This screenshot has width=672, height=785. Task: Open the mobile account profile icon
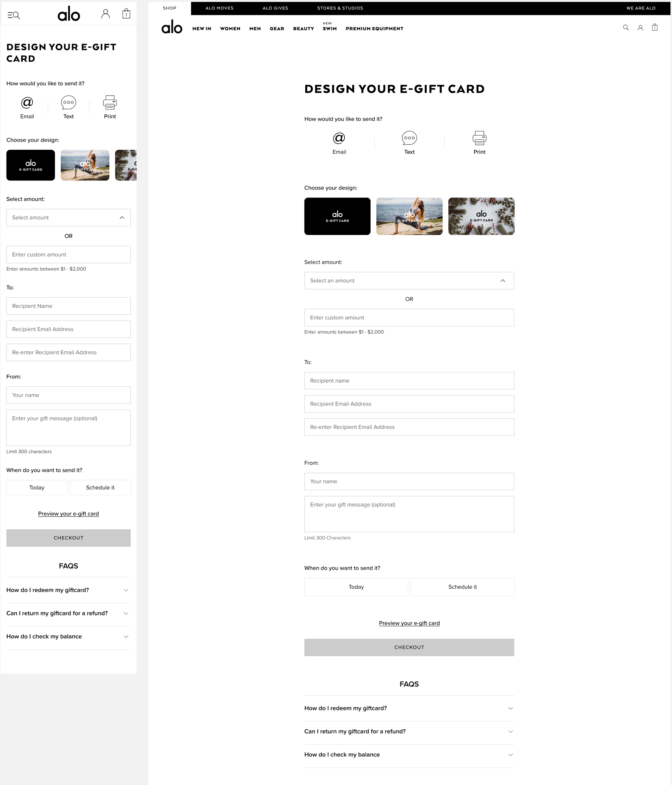(106, 14)
